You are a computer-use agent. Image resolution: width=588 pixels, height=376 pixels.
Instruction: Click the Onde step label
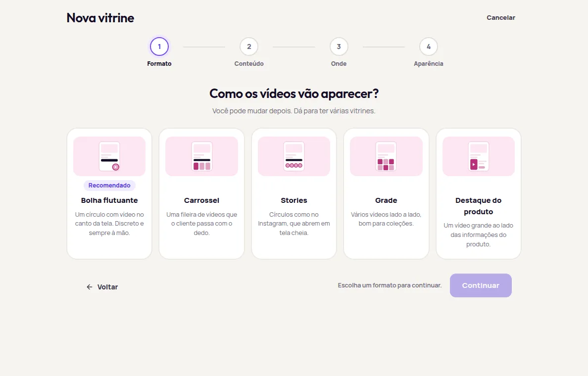click(339, 64)
